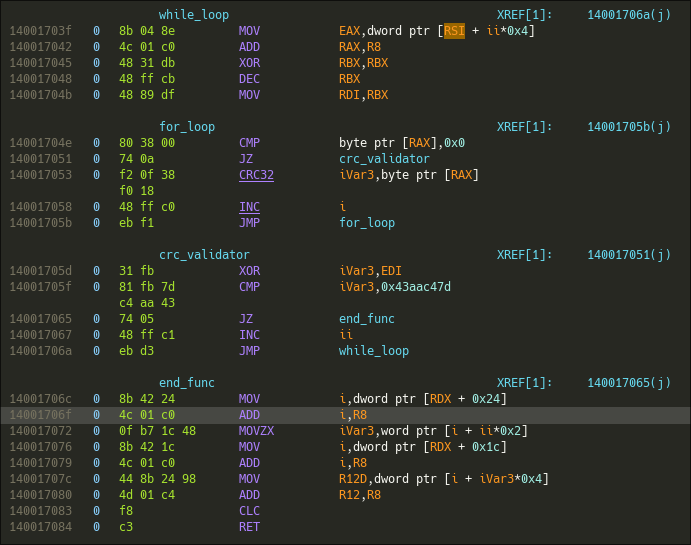691x545 pixels.
Task: Click end_func operand of the JZ instruction
Action: tap(367, 319)
